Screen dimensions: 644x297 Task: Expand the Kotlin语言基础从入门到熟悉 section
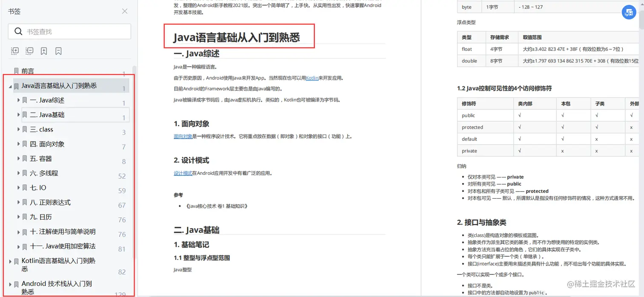point(10,261)
